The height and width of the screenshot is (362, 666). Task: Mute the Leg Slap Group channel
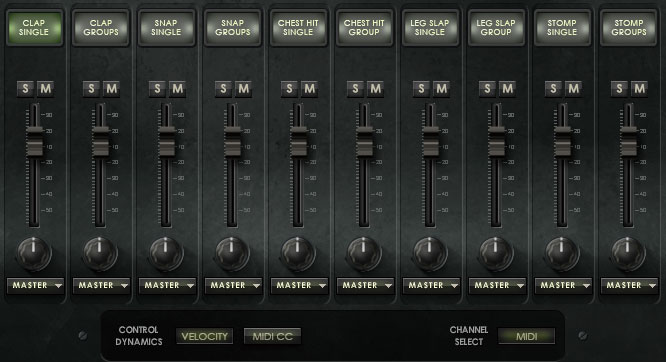(507, 89)
